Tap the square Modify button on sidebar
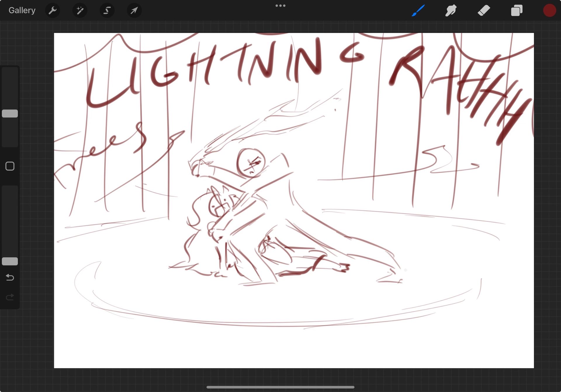The image size is (561, 392). click(10, 166)
